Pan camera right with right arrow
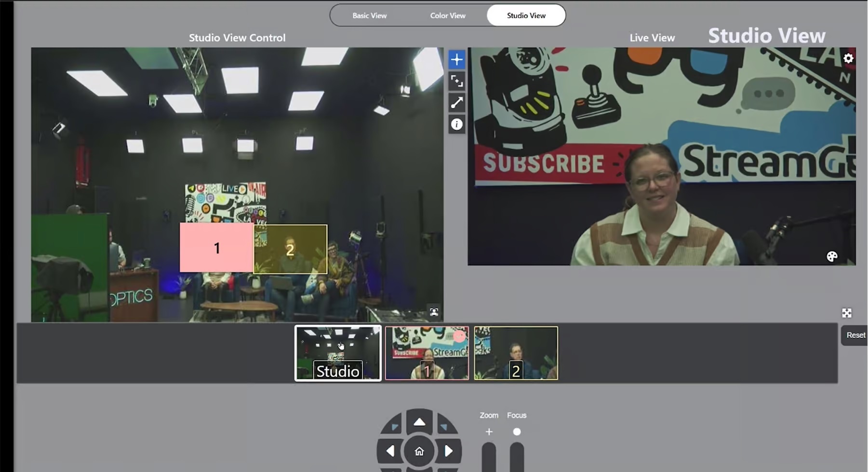The height and width of the screenshot is (472, 868). pos(448,451)
